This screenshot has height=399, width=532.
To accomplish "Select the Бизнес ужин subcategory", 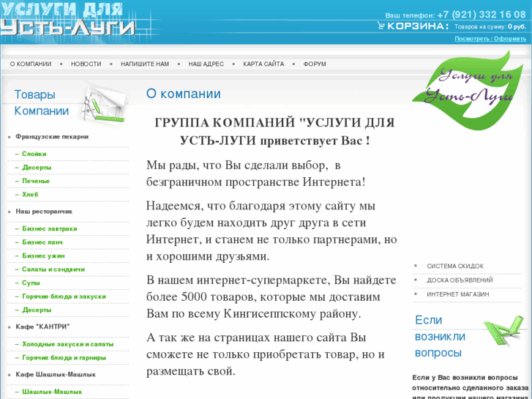I will pyautogui.click(x=43, y=256).
